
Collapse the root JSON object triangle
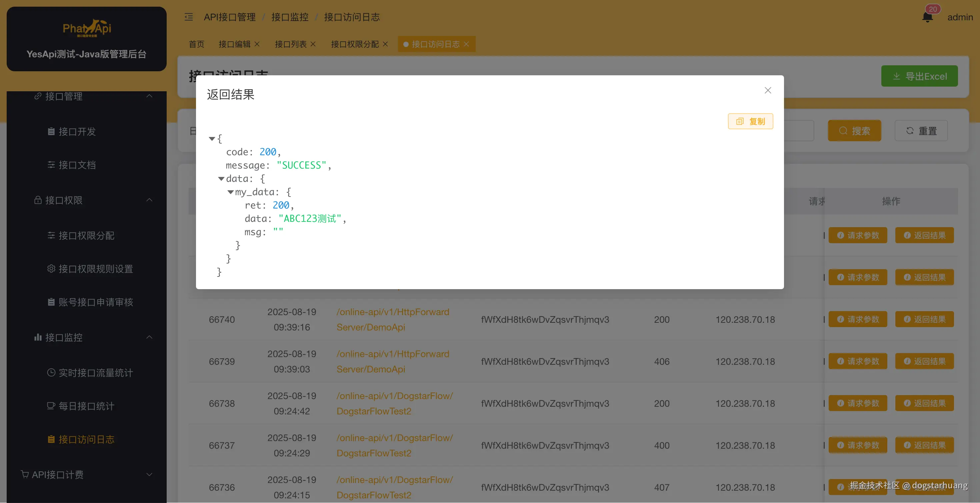click(x=212, y=139)
